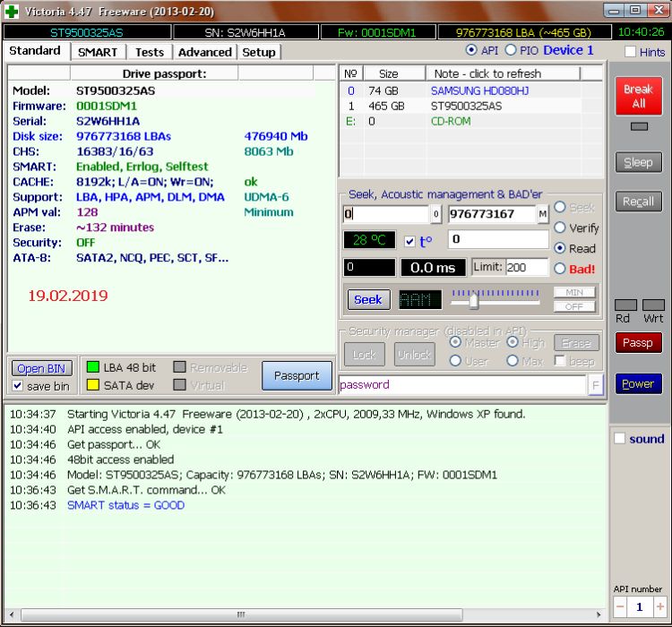Switch to the Tests tab
This screenshot has height=627, width=672.
[150, 52]
